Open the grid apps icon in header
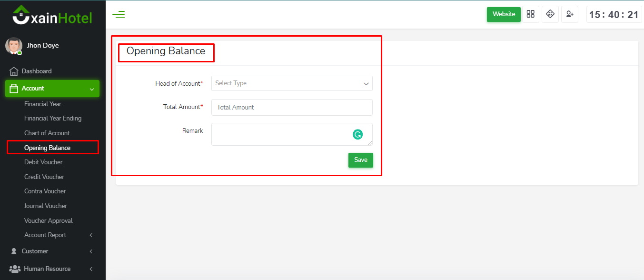Viewport: 644px width, 280px height. (x=531, y=14)
